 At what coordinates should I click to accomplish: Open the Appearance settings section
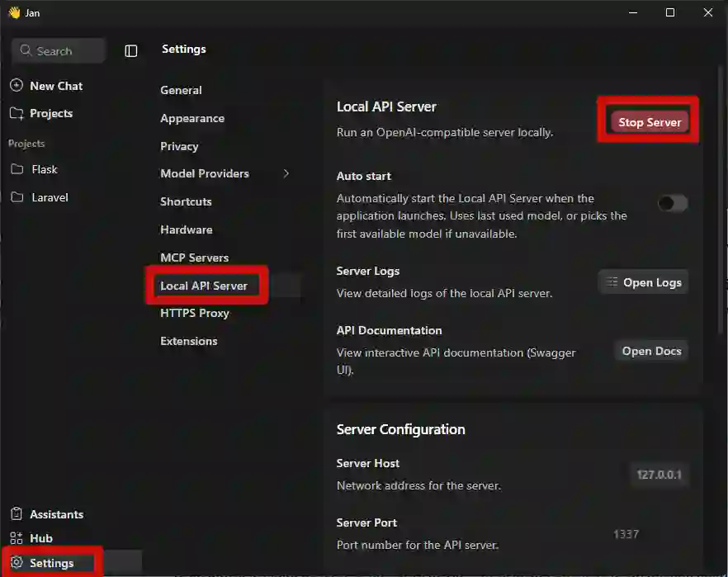[x=192, y=118]
